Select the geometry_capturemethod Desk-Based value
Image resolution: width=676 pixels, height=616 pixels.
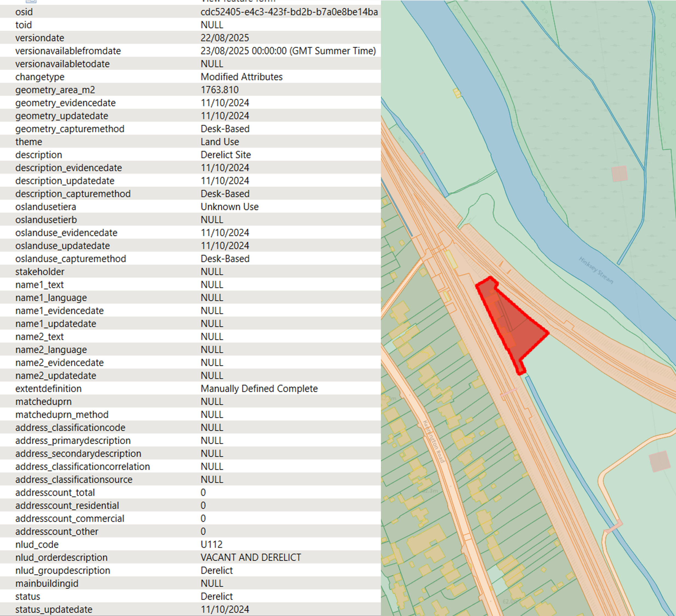tap(225, 129)
